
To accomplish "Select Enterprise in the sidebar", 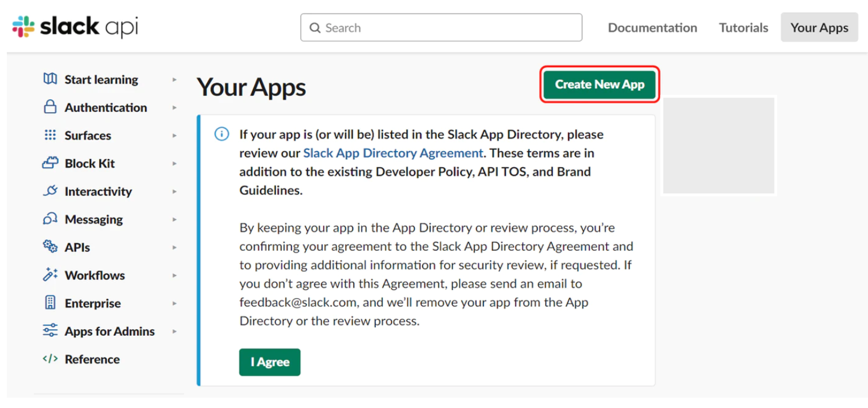I will coord(92,303).
